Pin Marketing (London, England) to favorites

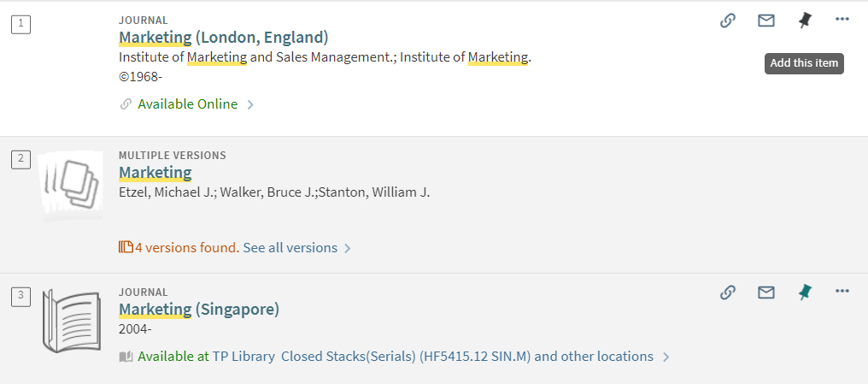[804, 21]
